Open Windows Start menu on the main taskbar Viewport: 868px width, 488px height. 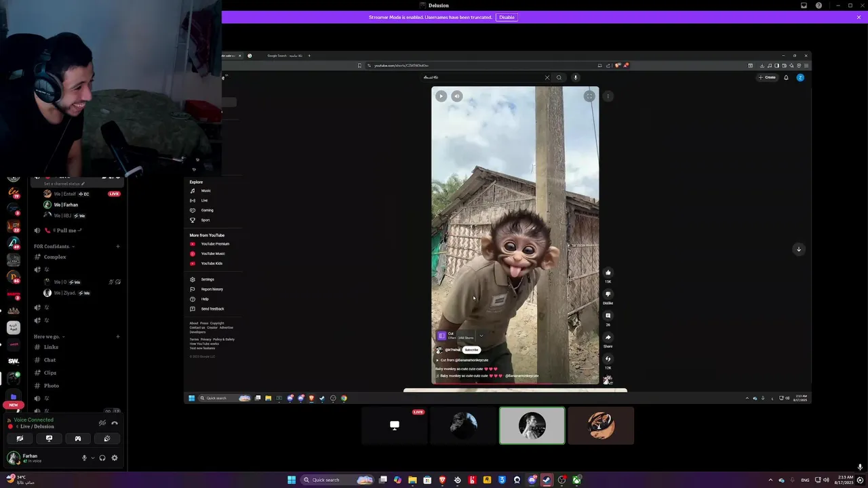point(292,480)
